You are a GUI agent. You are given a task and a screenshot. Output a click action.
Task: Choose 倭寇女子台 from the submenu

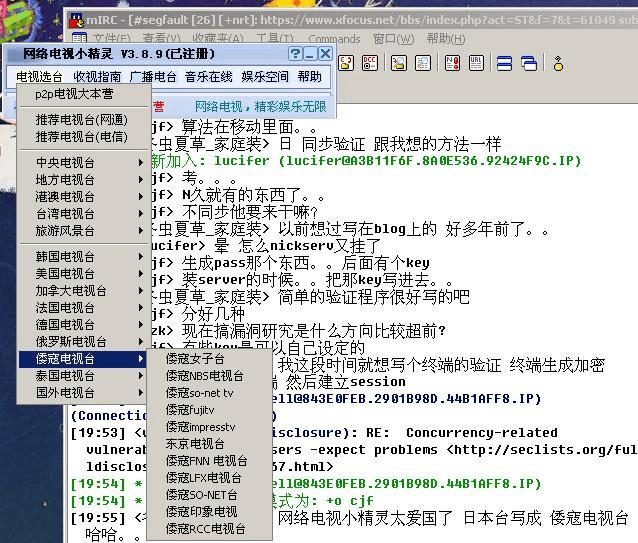coord(210,359)
